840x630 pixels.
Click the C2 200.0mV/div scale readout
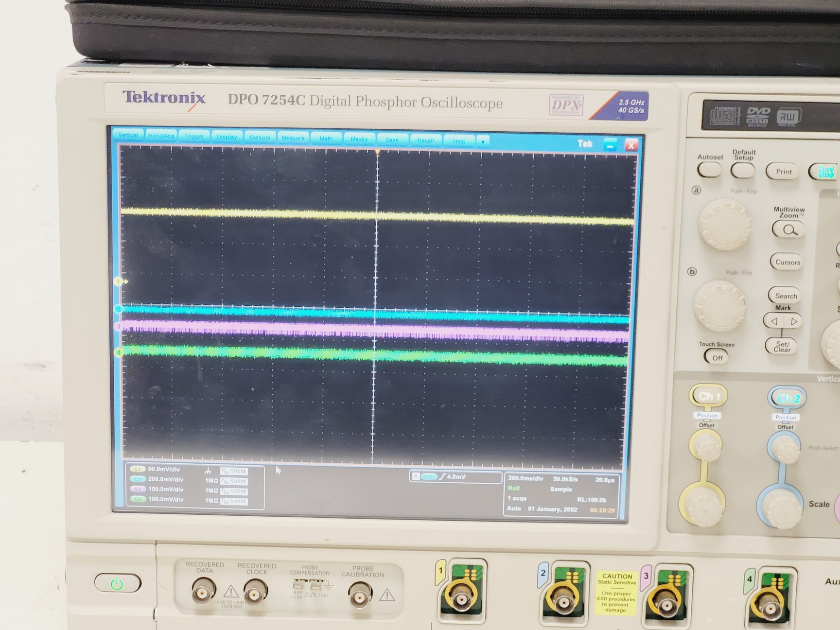[x=166, y=479]
